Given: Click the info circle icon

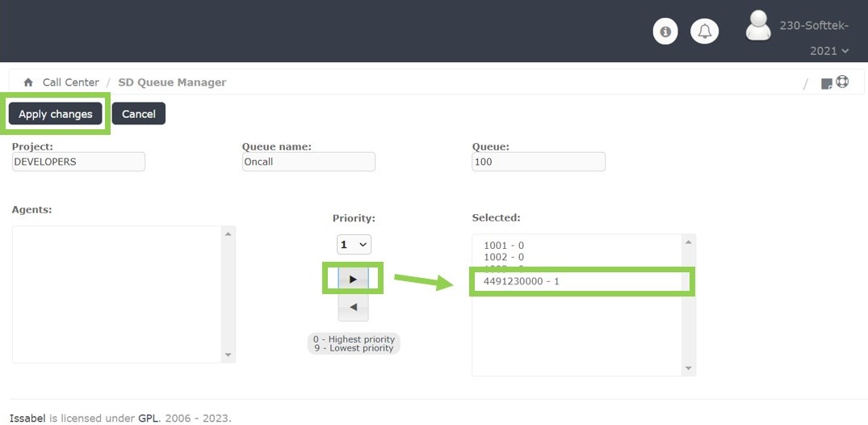Looking at the screenshot, I should point(665,32).
